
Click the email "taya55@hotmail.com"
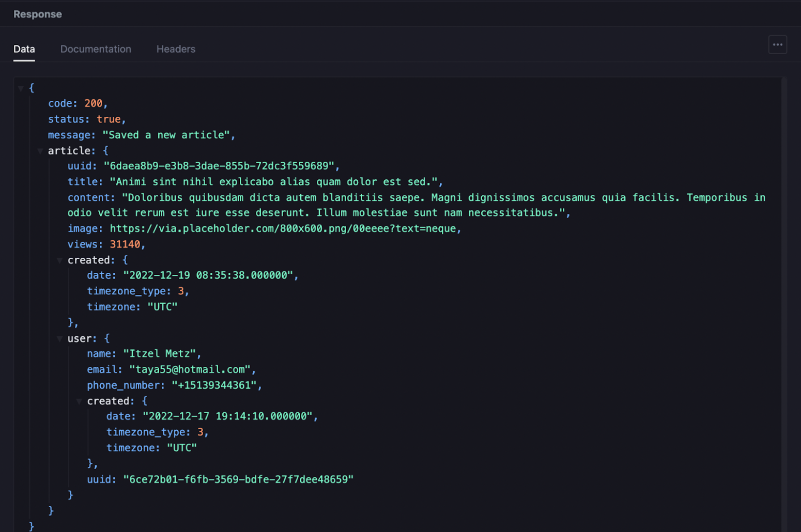click(190, 369)
